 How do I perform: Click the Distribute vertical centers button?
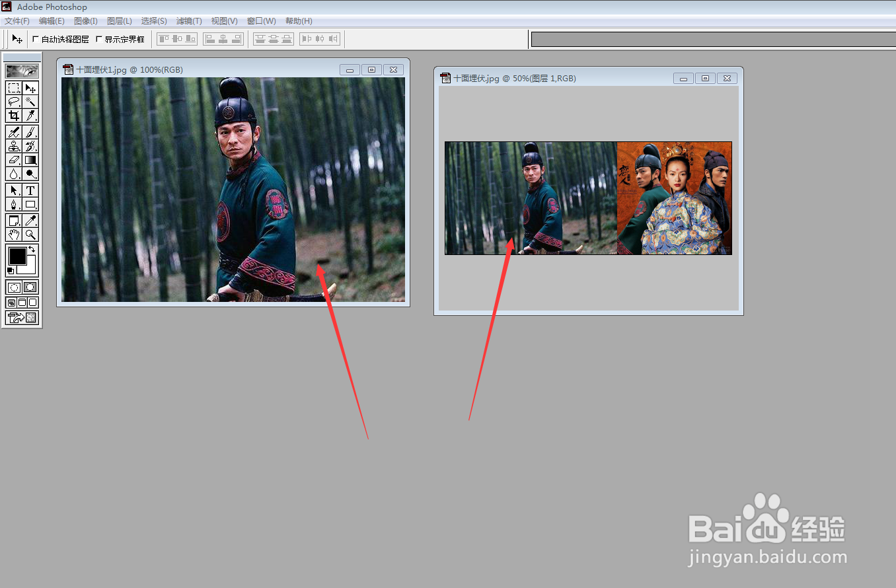(274, 39)
